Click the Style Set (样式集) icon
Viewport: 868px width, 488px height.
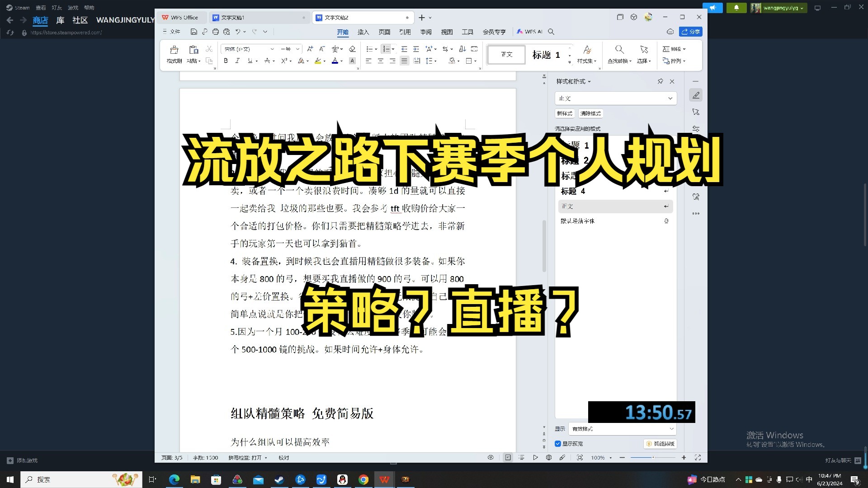[x=587, y=49]
